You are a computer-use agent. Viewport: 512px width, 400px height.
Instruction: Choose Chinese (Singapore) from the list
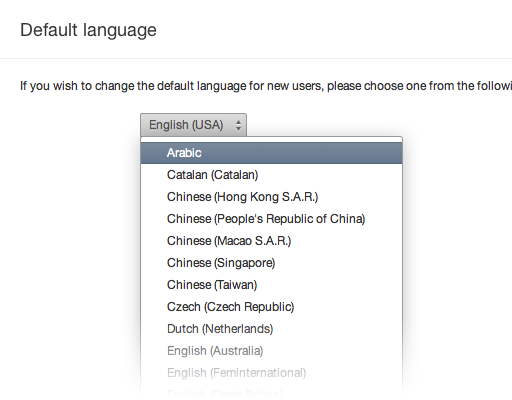click(271, 263)
